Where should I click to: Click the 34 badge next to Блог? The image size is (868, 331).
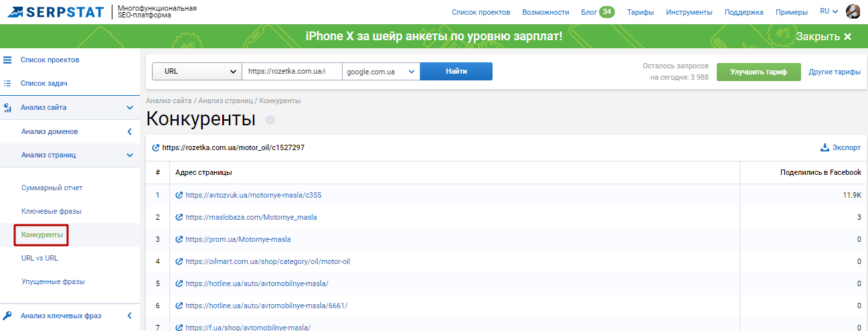tap(606, 11)
